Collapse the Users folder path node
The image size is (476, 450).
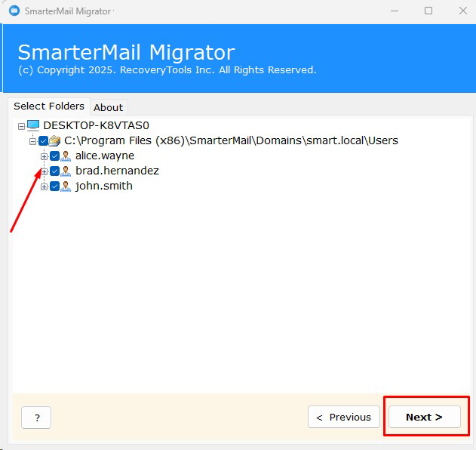click(32, 141)
